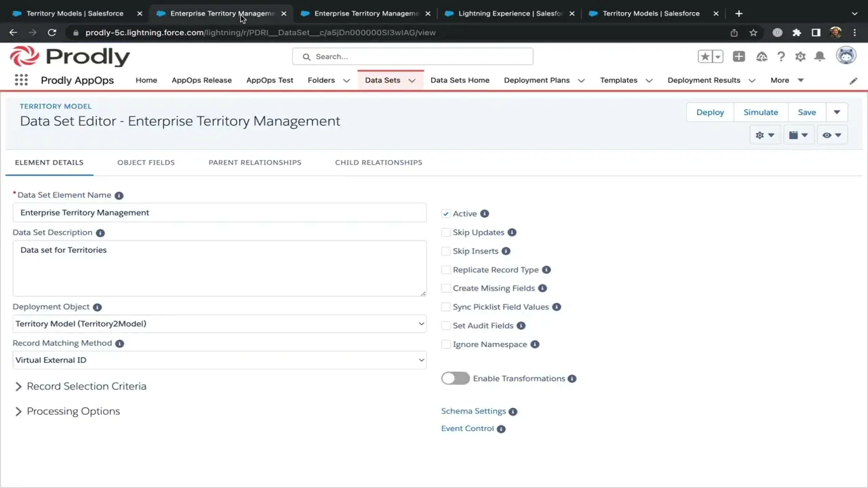Viewport: 868px width, 488px height.
Task: Open the Record Matching Method dropdown
Action: (220, 360)
